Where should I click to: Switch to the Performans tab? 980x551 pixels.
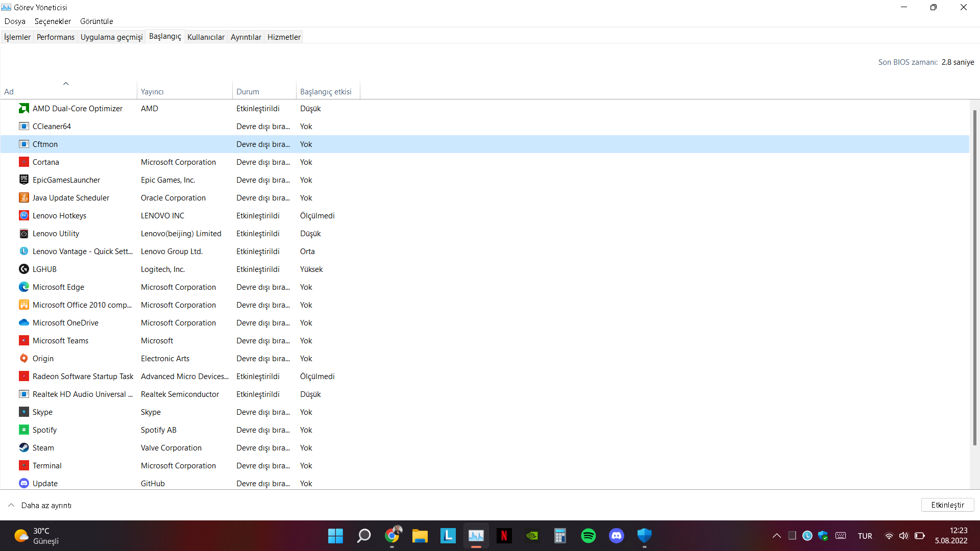pyautogui.click(x=56, y=37)
